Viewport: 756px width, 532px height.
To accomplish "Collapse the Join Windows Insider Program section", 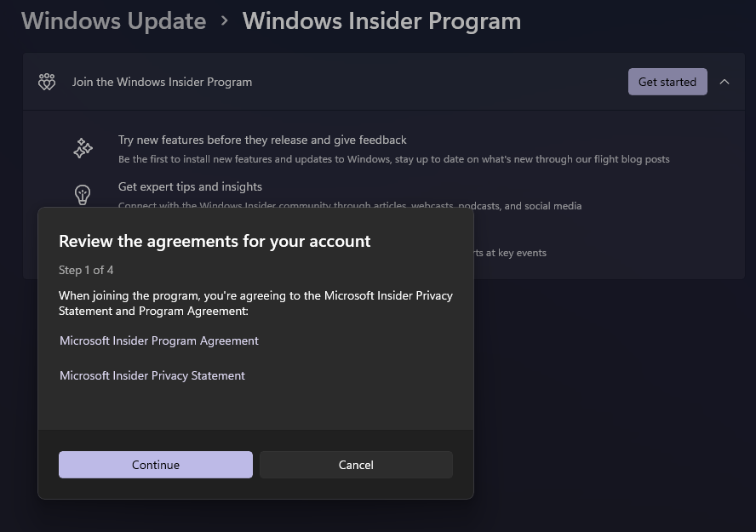I will [x=724, y=82].
